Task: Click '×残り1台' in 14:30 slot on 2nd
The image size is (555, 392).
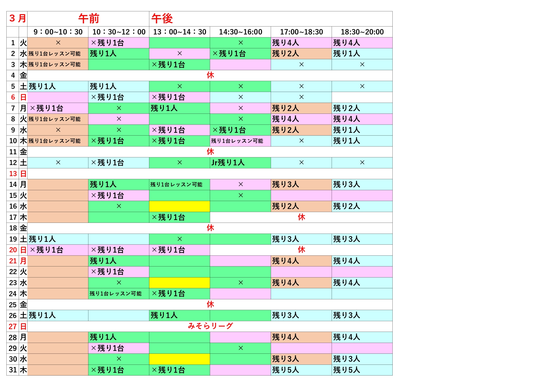Action: [x=229, y=54]
